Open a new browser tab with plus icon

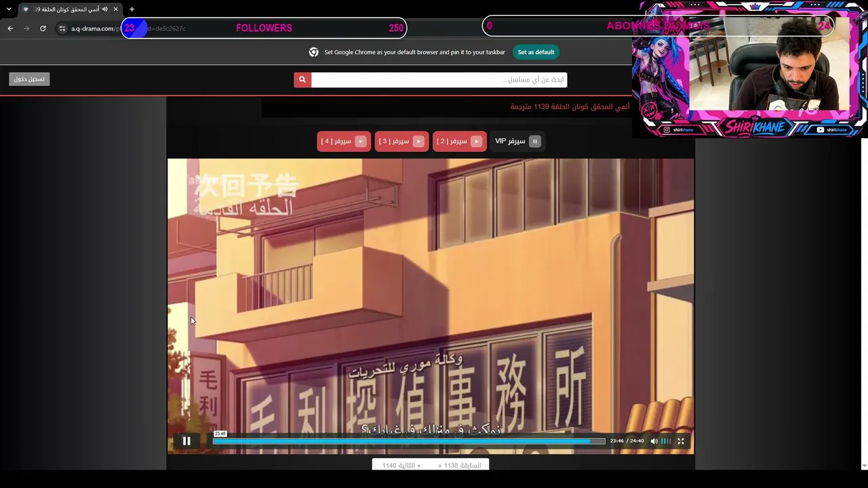[x=132, y=9]
